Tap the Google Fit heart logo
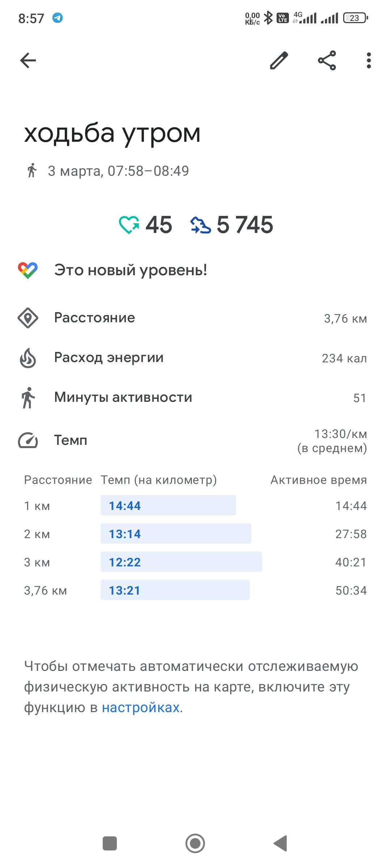Screen dimensions: 391x868 pyautogui.click(x=28, y=270)
